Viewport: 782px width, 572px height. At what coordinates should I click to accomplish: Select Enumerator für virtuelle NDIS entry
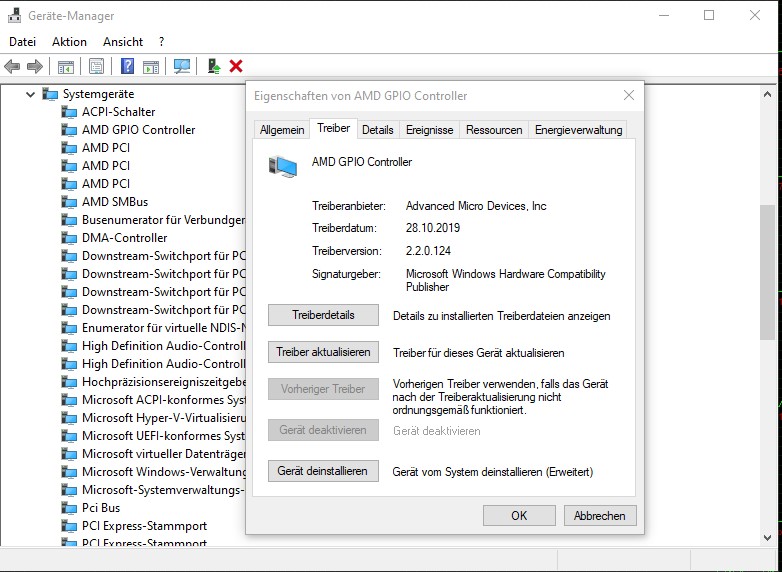pyautogui.click(x=163, y=328)
